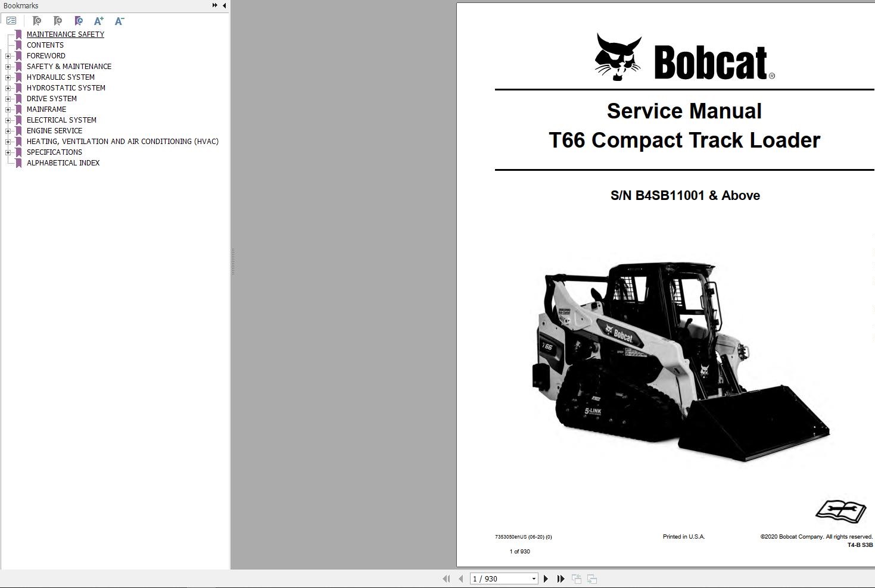875x588 pixels.
Task: Go to the HYDRAULIC SYSTEM bookmark label
Action: point(61,77)
